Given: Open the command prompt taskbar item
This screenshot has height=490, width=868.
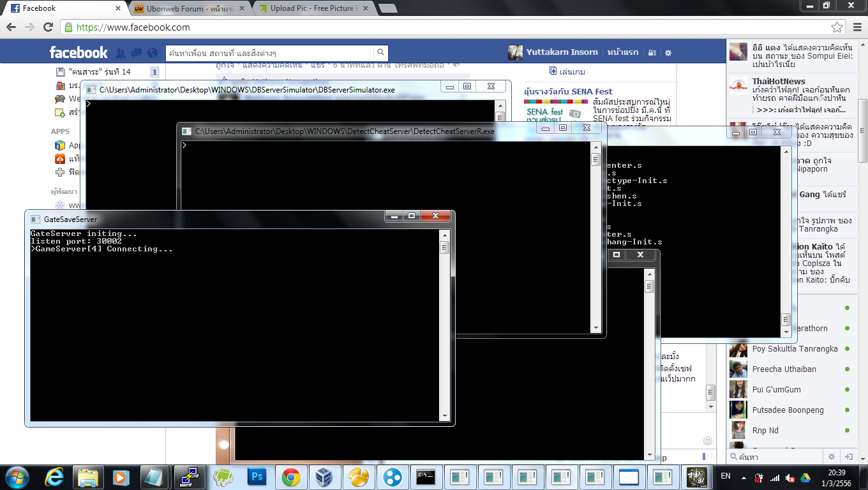Looking at the screenshot, I should tap(426, 477).
